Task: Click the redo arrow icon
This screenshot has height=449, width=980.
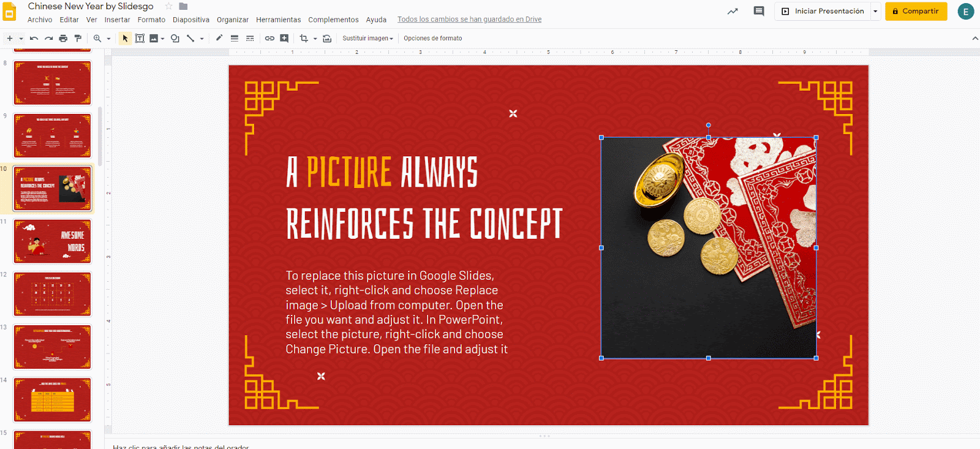Action: [x=48, y=38]
